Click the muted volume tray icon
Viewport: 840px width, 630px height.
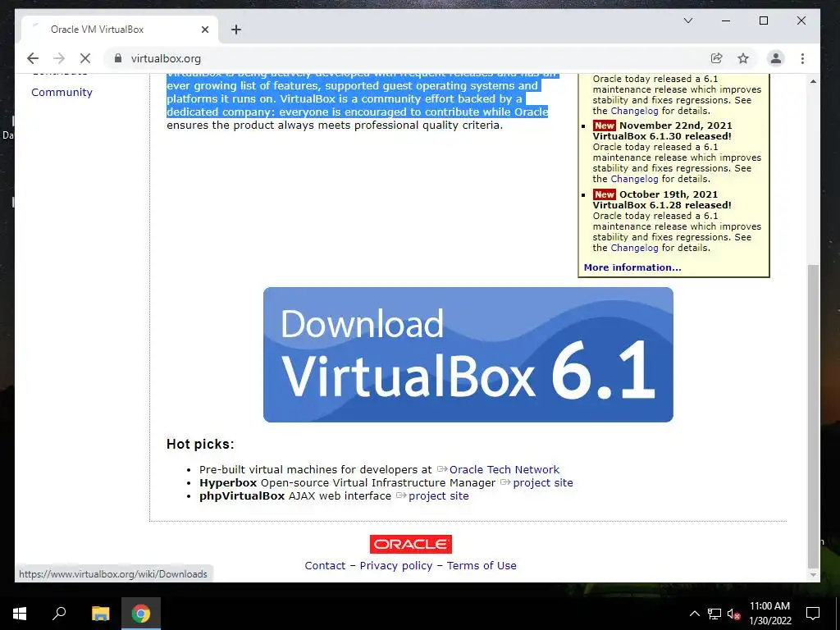(x=733, y=614)
